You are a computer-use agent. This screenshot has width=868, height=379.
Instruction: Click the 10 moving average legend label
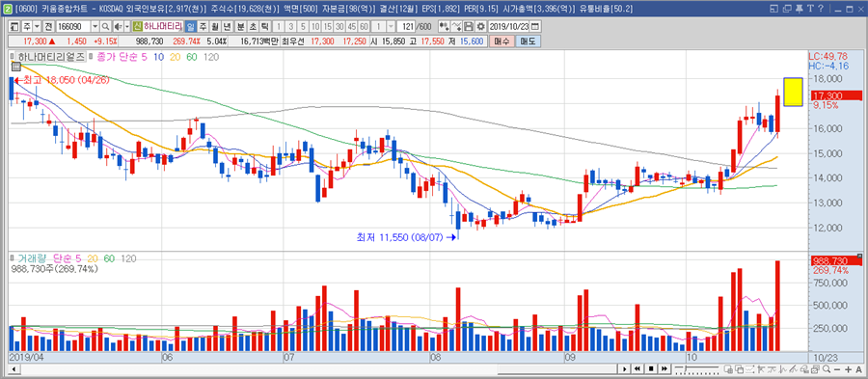tap(158, 57)
